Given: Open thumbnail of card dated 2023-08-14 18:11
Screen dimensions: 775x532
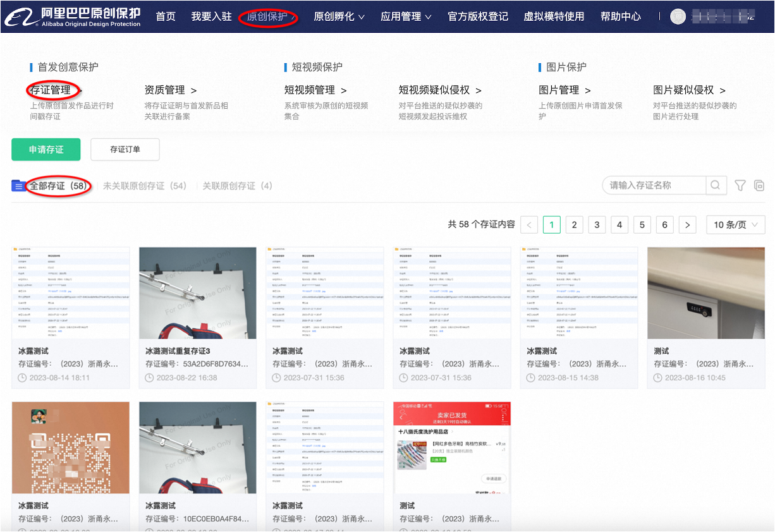Looking at the screenshot, I should point(71,293).
